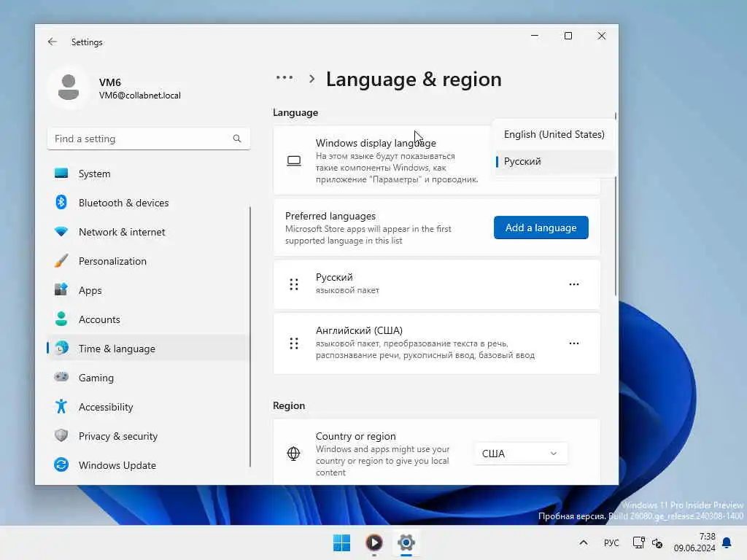
Task: Click the volume muted tray icon
Action: pyautogui.click(x=657, y=542)
